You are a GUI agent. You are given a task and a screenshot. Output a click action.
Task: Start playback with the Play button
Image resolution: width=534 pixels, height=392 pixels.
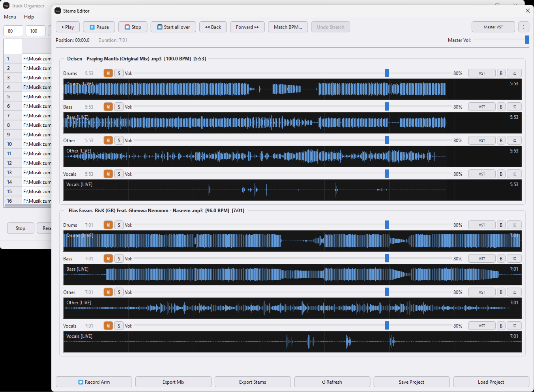(68, 27)
